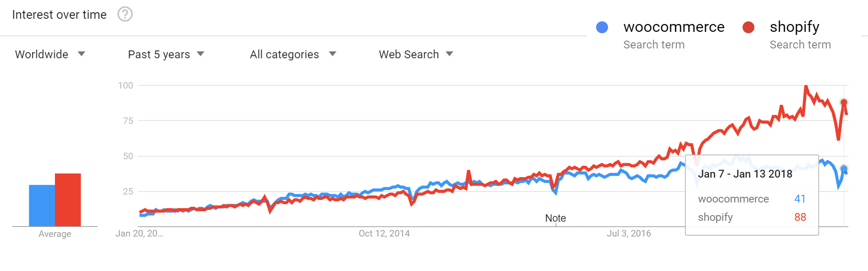Viewport: 868px width, 271px height.
Task: Select the woocommerce search term label
Action: (674, 27)
